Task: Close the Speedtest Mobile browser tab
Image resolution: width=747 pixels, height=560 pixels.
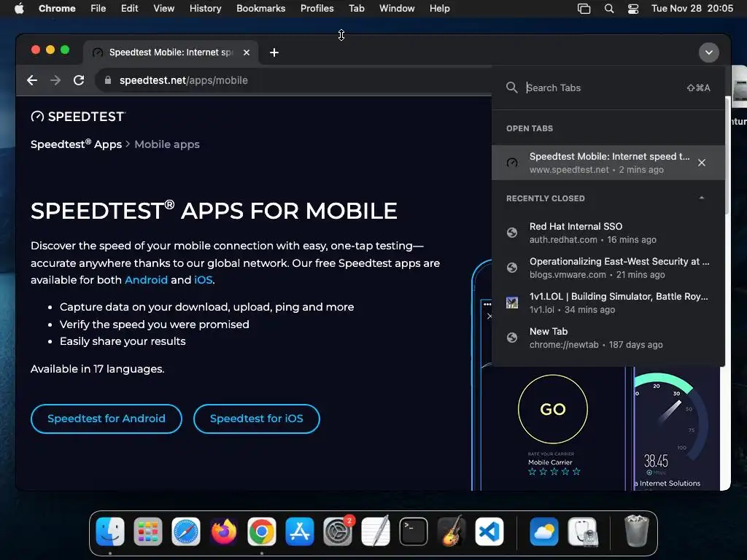Action: pos(247,52)
